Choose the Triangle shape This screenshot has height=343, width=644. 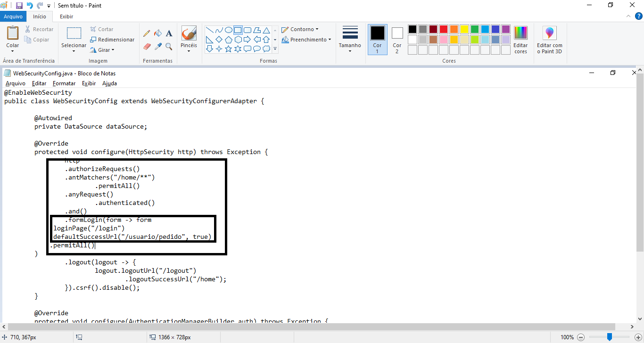pyautogui.click(x=266, y=30)
